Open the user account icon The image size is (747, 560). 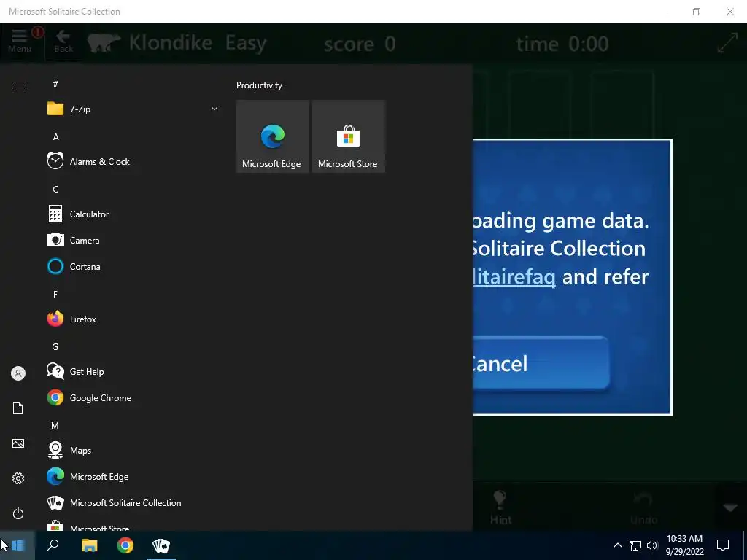point(18,373)
